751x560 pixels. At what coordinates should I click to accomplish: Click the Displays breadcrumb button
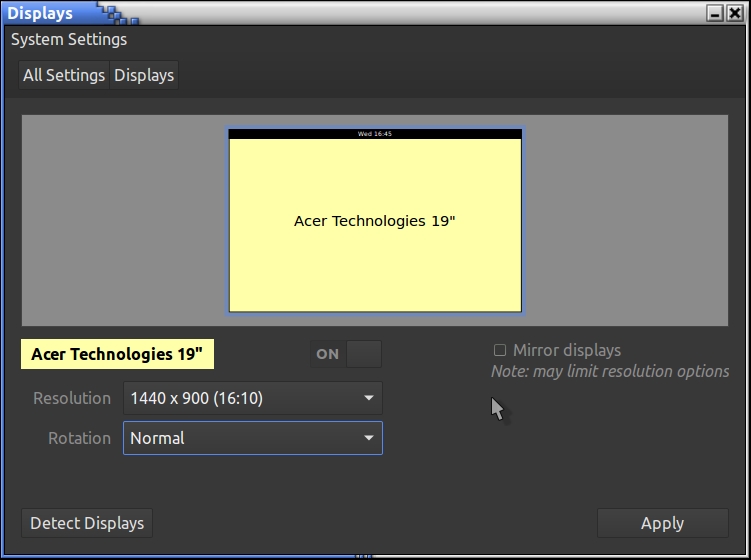(x=144, y=75)
